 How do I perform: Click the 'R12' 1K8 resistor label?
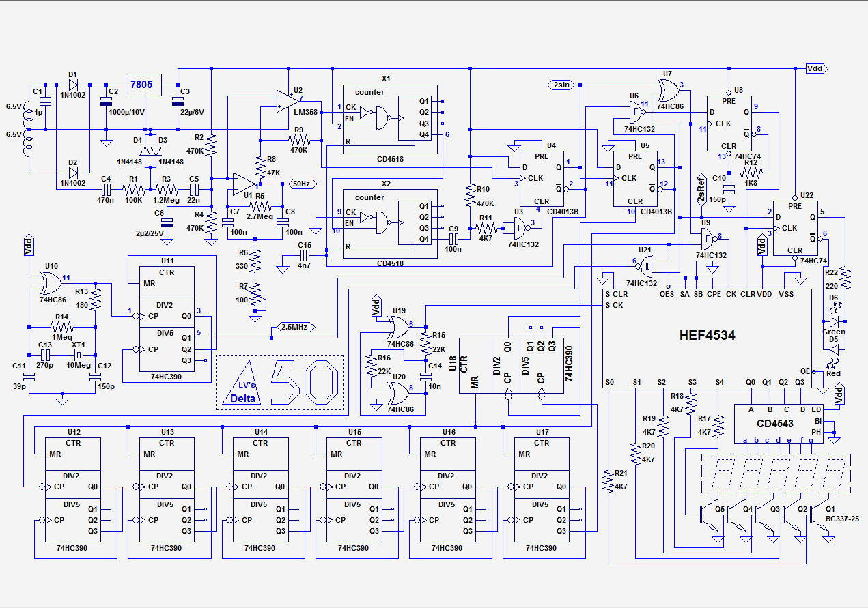click(751, 162)
